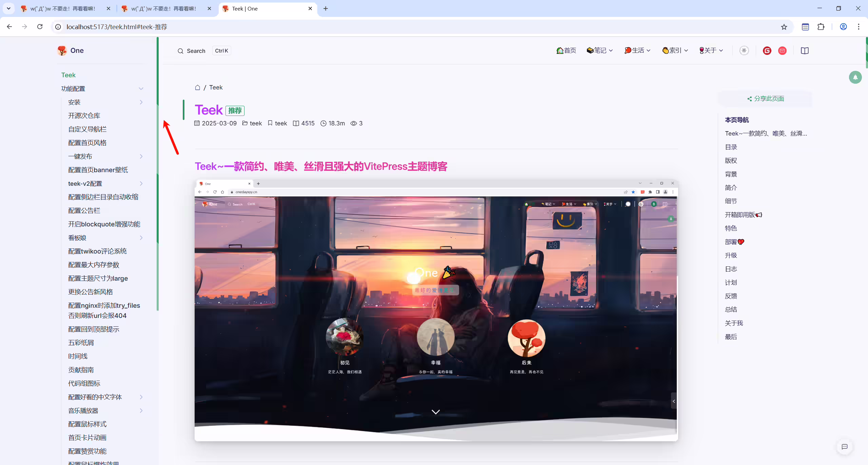Open the 索引 navbar dropdown

[x=675, y=50]
